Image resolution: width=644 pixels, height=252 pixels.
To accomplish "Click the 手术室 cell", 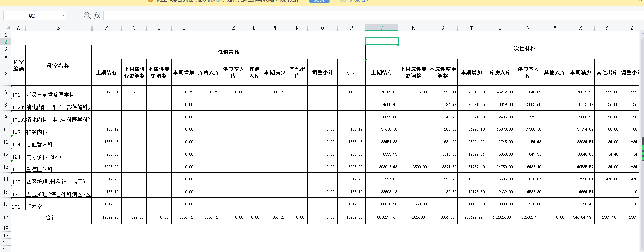I will [x=58, y=204].
